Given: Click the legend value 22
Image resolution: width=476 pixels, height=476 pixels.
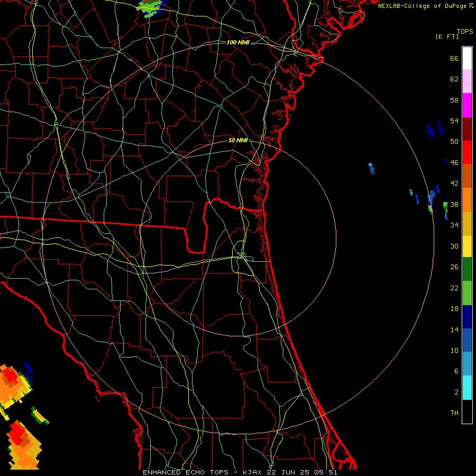Looking at the screenshot, I should coord(454,288).
